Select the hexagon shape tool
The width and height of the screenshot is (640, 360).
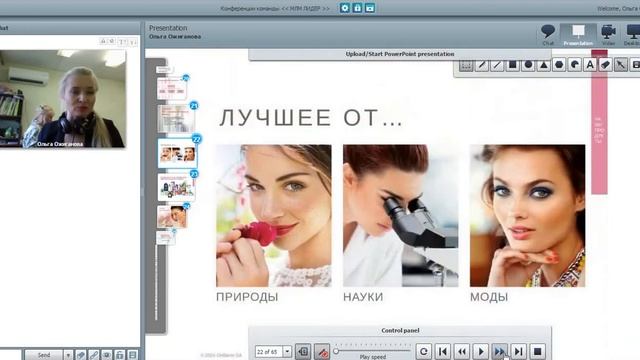coord(559,65)
